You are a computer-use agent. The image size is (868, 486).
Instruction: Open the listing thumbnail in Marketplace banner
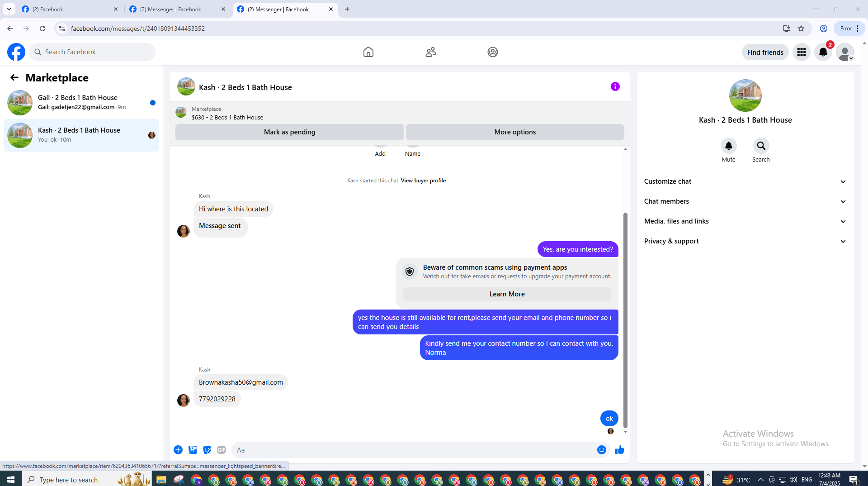tap(181, 112)
